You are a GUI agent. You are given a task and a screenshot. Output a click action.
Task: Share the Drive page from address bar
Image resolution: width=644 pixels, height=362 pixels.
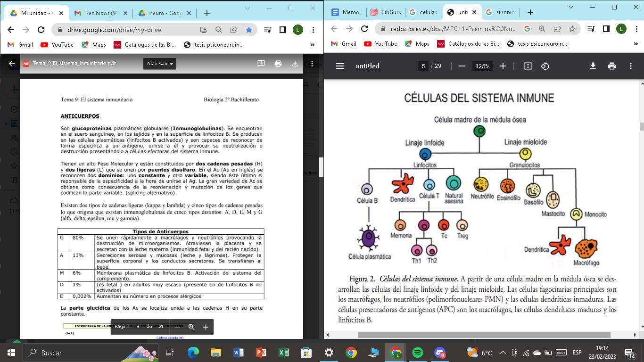click(x=234, y=29)
